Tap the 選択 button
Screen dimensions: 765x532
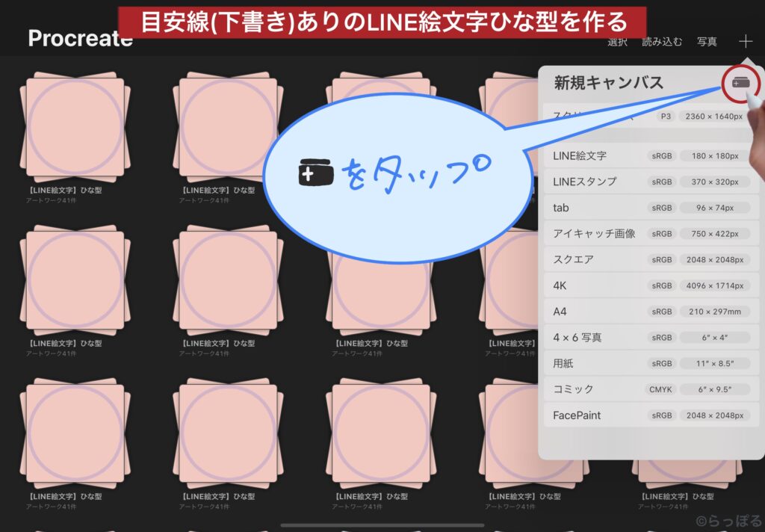[x=617, y=42]
